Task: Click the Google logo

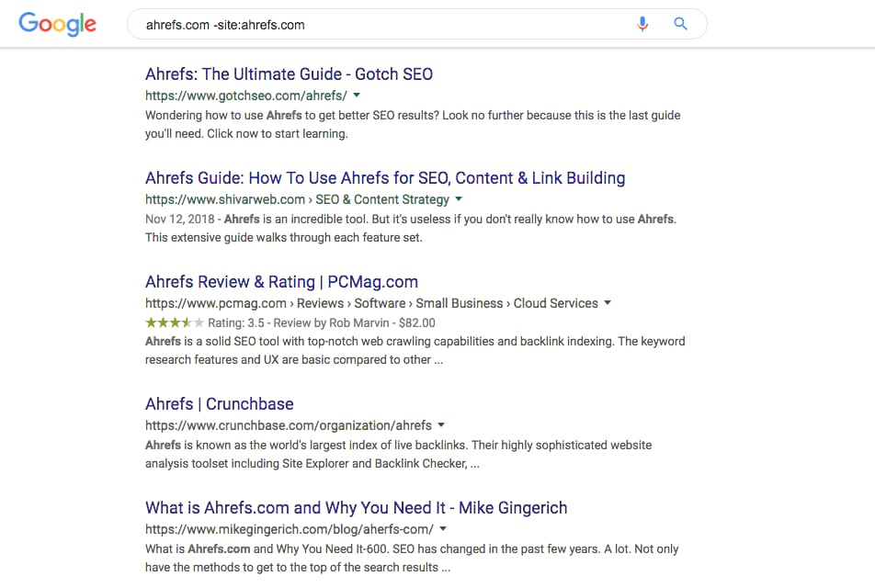Action: 58,24
